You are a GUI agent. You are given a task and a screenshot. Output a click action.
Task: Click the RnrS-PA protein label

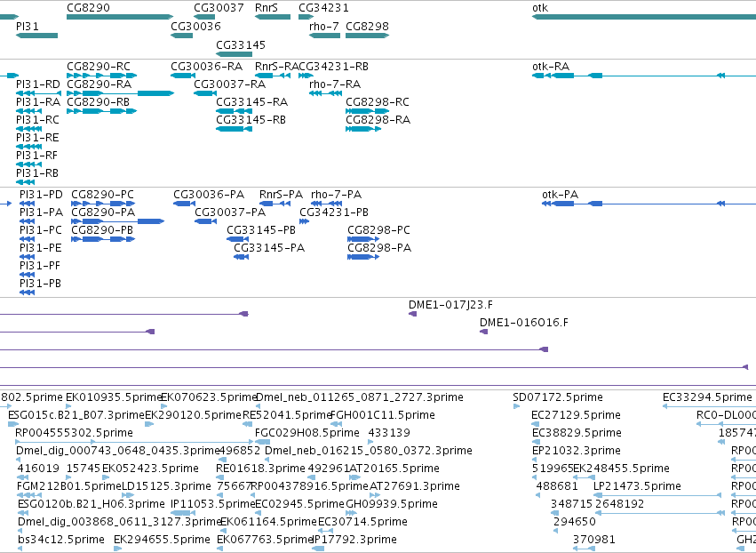coord(281,195)
